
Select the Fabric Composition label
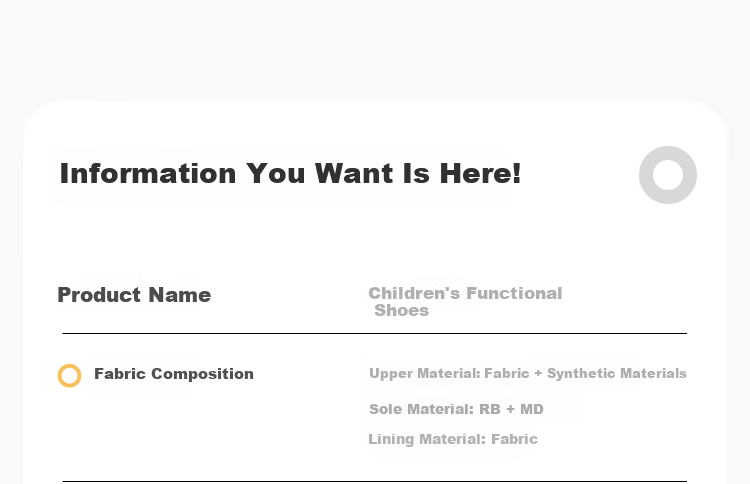(x=174, y=374)
